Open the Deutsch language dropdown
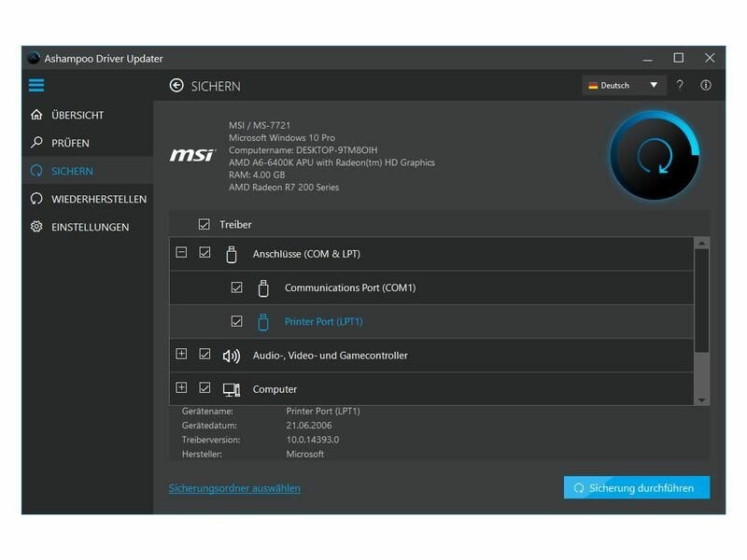 [x=624, y=86]
